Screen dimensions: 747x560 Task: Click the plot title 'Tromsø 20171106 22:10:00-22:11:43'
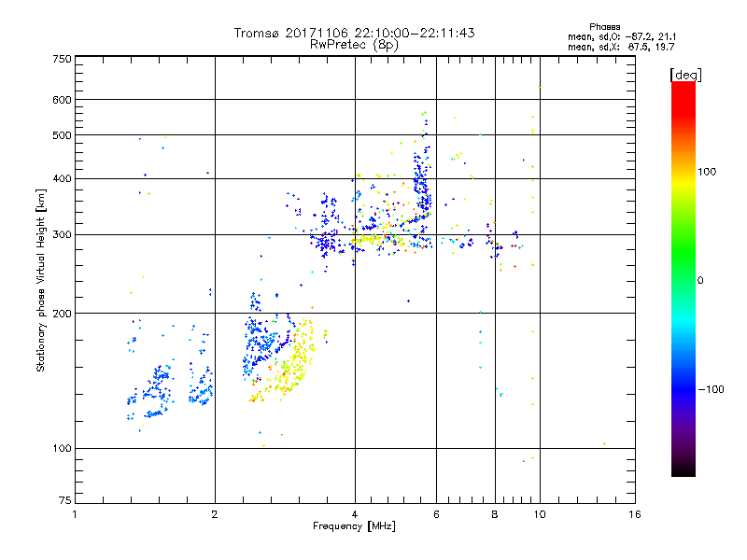pos(354,33)
